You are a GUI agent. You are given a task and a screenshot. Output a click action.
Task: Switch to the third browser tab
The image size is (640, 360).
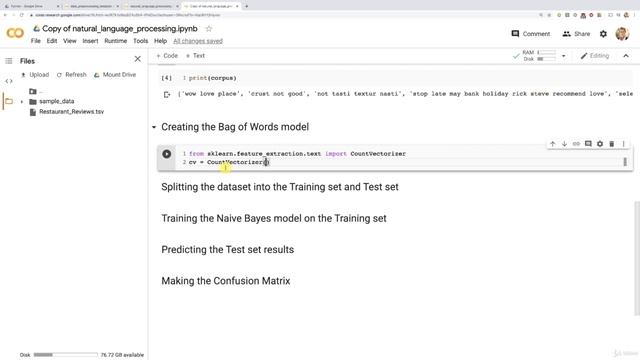tap(150, 6)
